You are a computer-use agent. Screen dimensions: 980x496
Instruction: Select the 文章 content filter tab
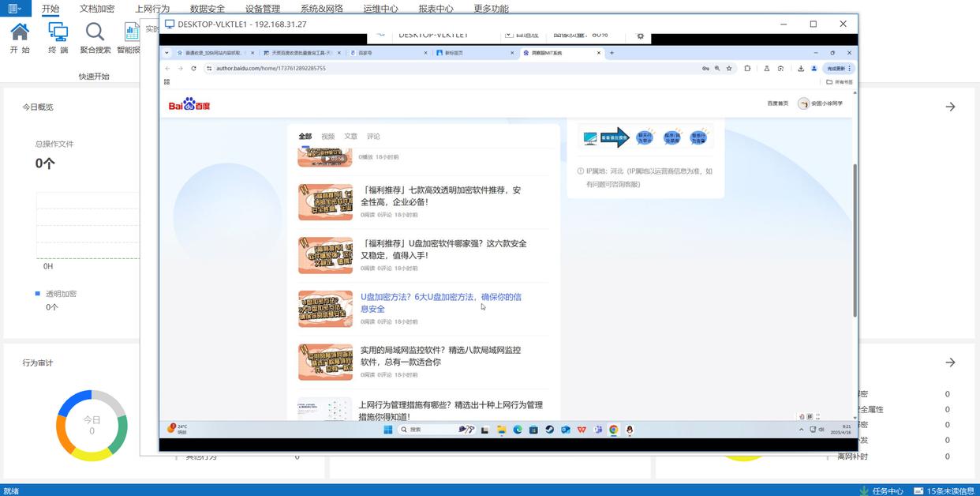click(x=350, y=137)
